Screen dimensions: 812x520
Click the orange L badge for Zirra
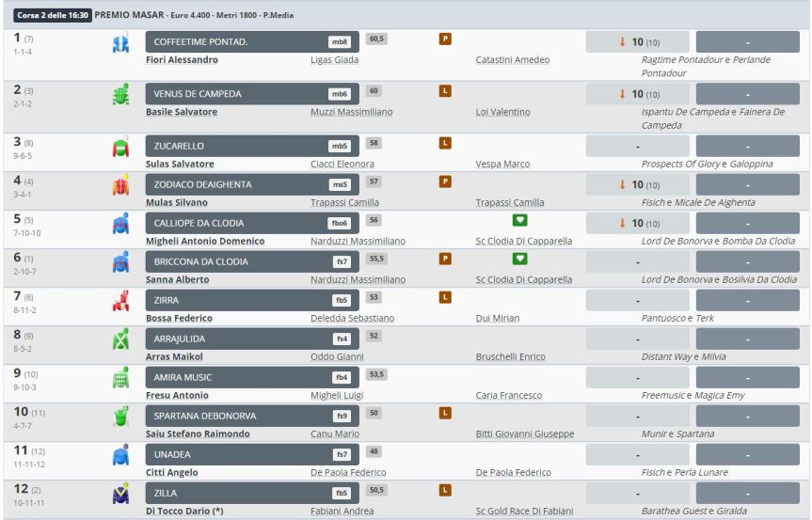click(446, 297)
